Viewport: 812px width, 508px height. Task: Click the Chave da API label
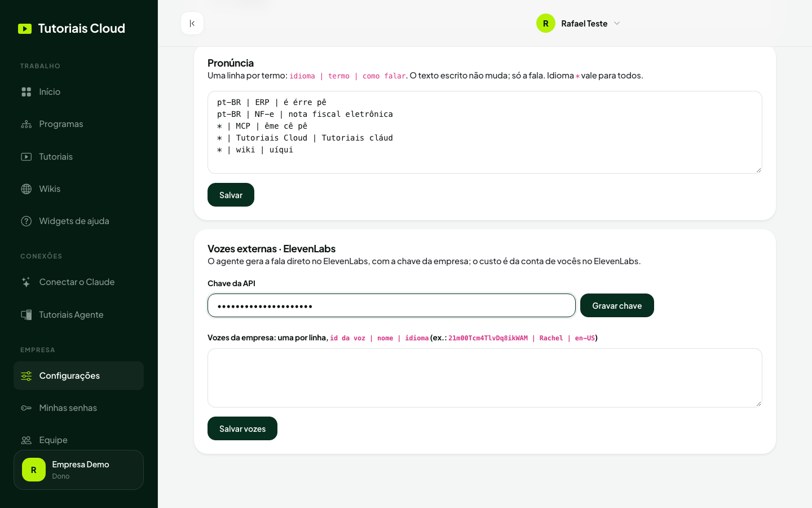[231, 283]
